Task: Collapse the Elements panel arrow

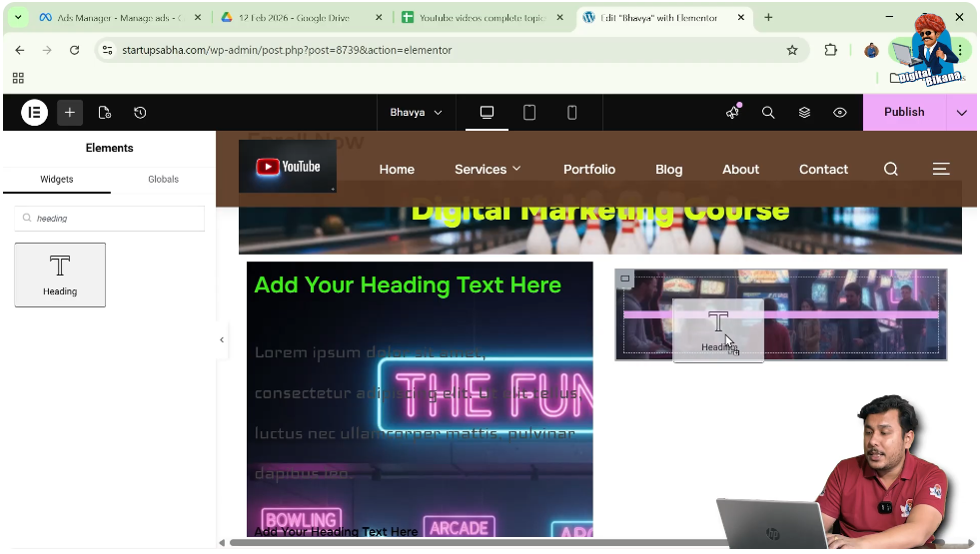Action: (221, 339)
